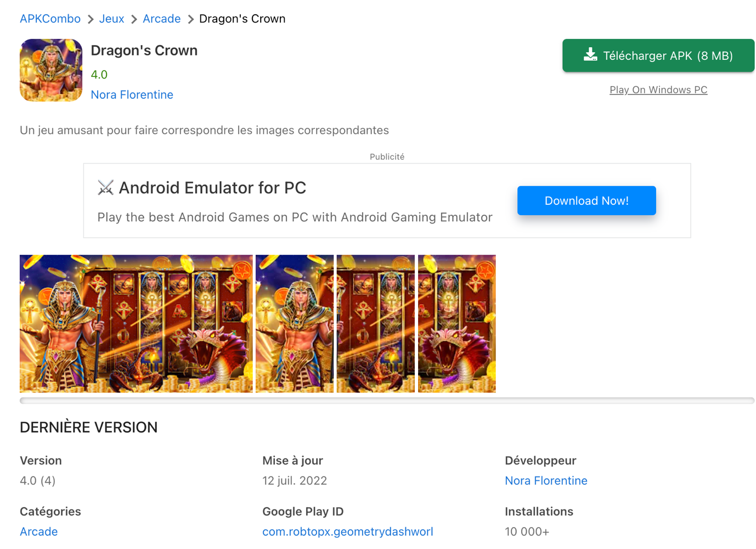Viewport: 756px width, 549px height.
Task: Open the second screenshot showing the pharaoh
Action: coord(295,323)
